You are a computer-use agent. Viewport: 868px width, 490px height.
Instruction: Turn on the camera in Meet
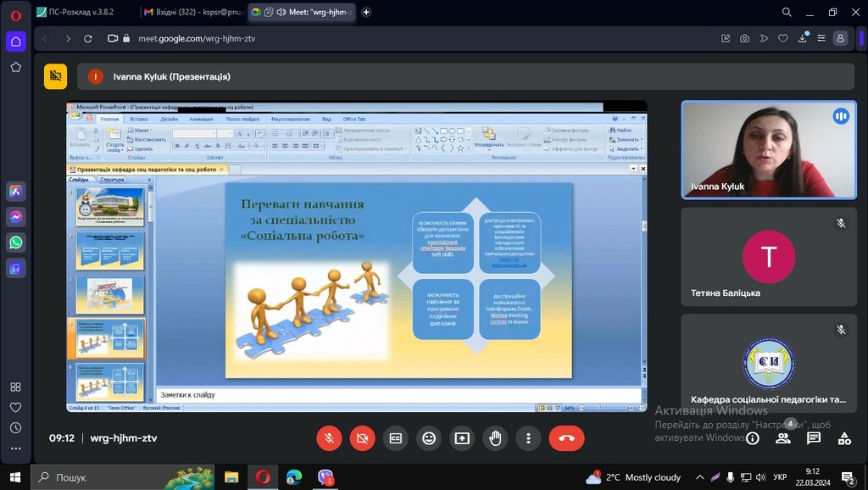pos(362,438)
